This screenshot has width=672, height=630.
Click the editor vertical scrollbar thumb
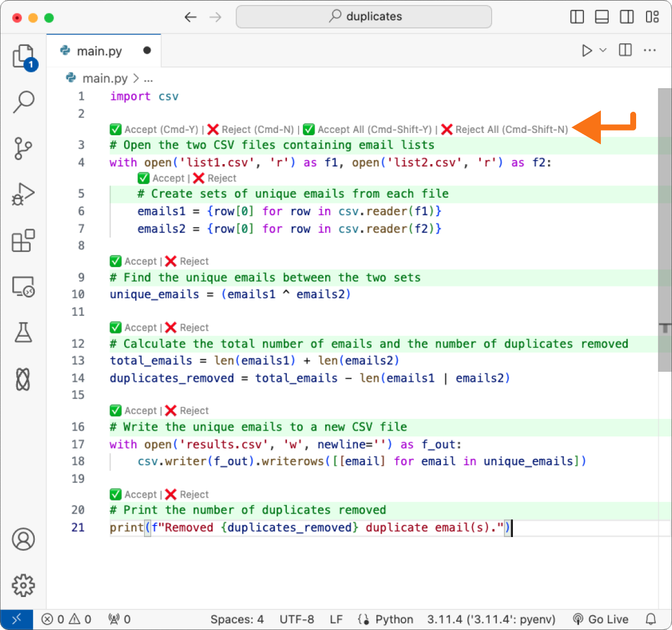(x=664, y=229)
